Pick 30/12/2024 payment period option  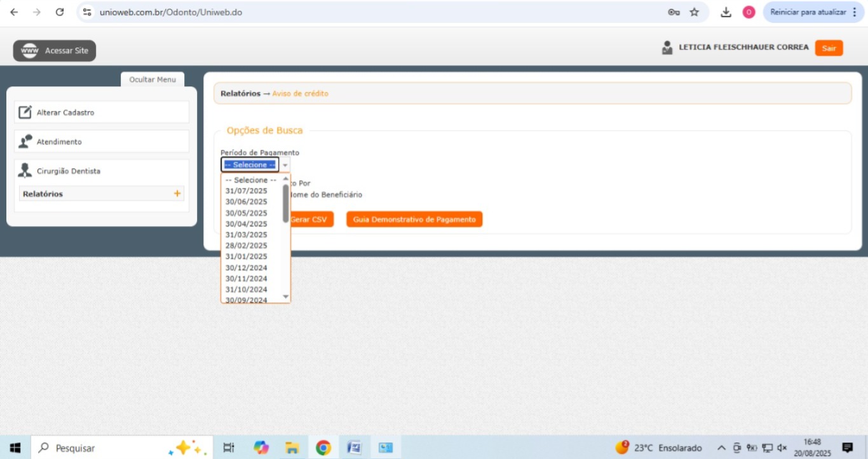click(x=247, y=268)
